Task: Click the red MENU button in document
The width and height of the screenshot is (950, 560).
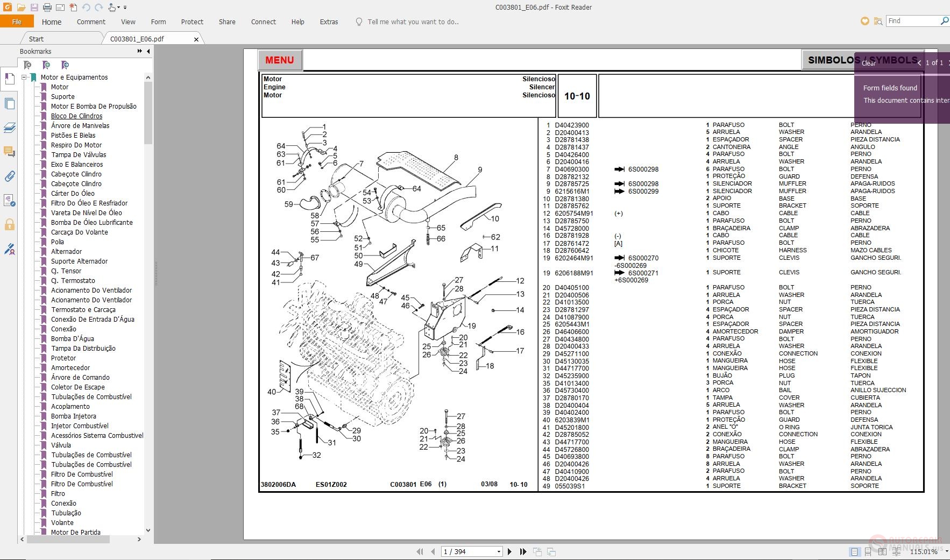Action: [x=280, y=60]
